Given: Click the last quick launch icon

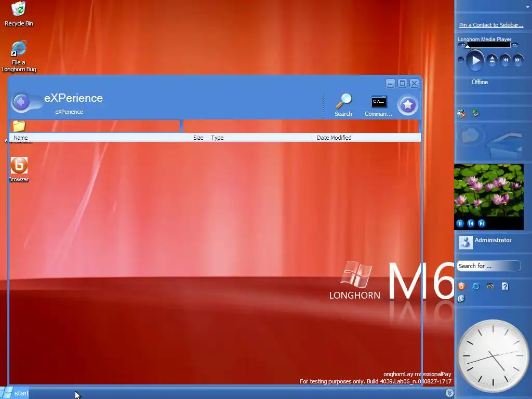Looking at the screenshot, I should (461, 299).
